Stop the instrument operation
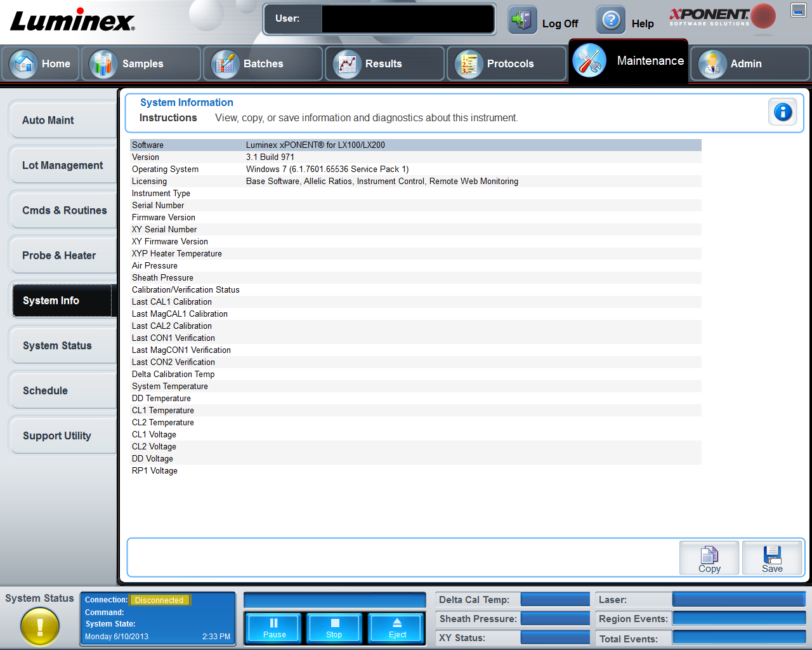 click(334, 627)
